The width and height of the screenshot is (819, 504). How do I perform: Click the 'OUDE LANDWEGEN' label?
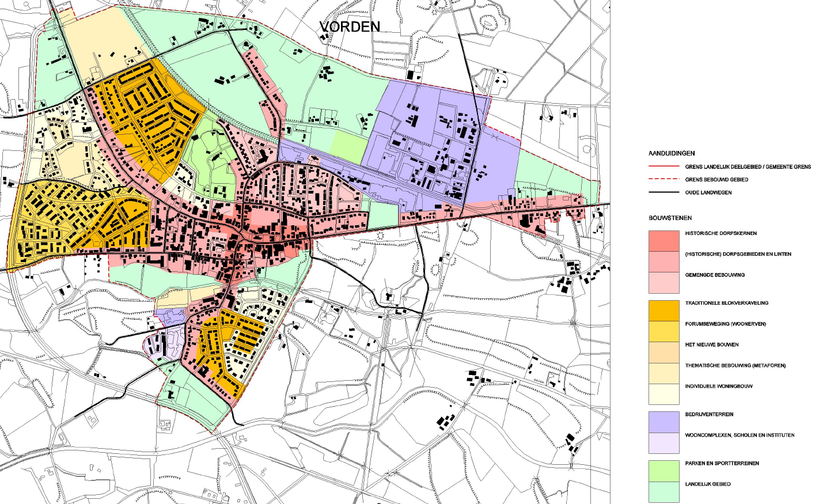coord(708,192)
